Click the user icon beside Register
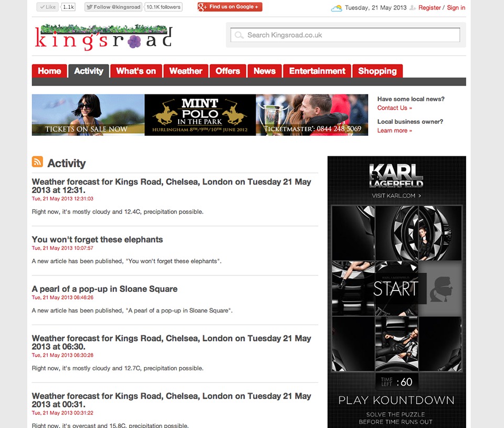Viewport: 504px width, 428px height. (413, 8)
